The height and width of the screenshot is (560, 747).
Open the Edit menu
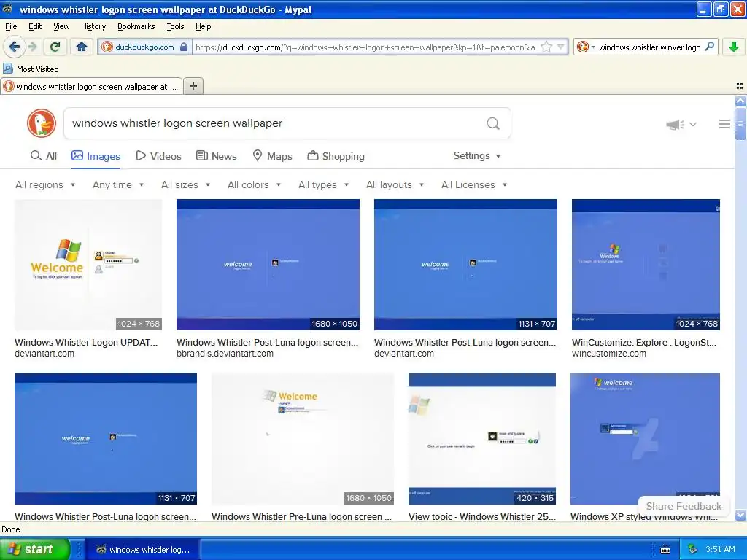[35, 26]
